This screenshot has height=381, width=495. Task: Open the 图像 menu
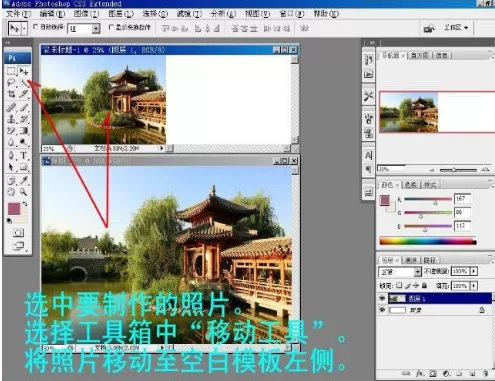click(x=86, y=14)
